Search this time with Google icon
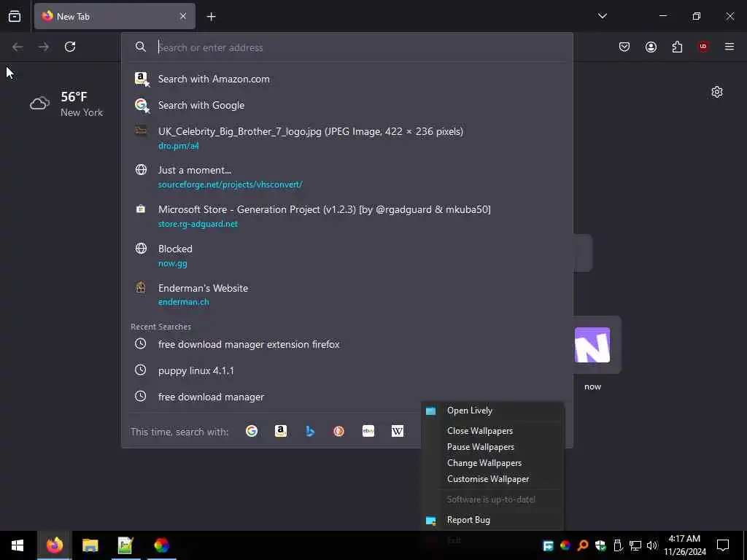This screenshot has width=747, height=560. tap(252, 431)
